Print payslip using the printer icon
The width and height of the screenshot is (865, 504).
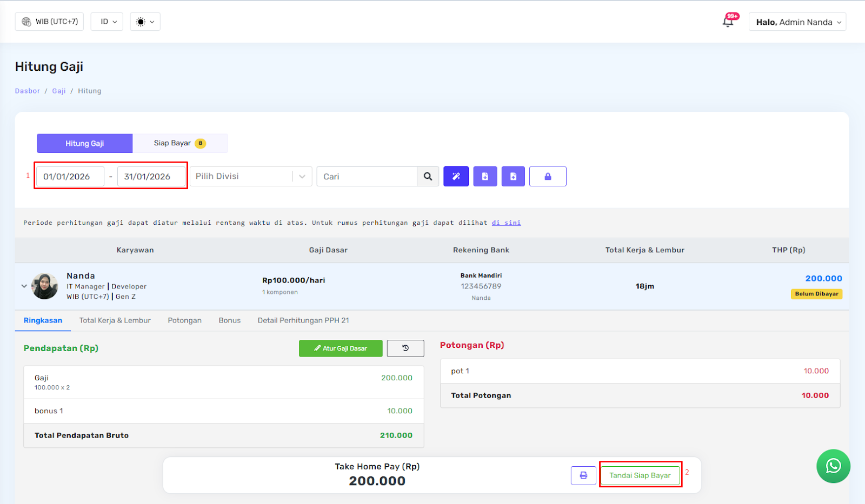click(x=583, y=475)
